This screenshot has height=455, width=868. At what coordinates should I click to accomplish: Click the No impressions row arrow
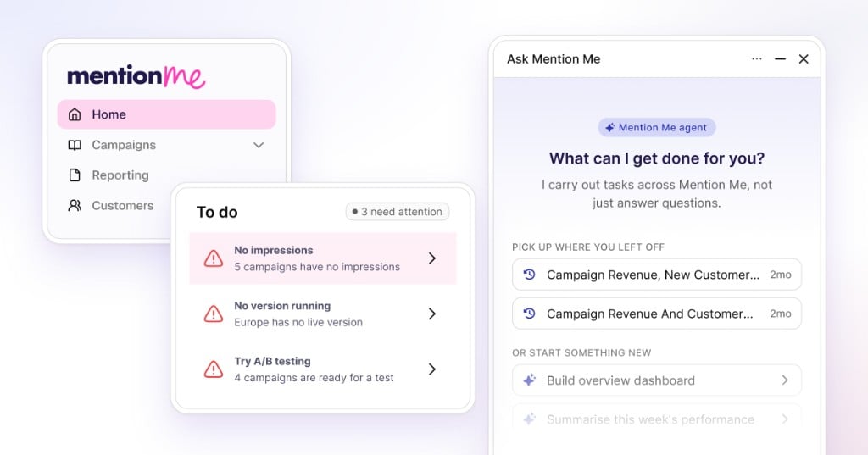coord(432,258)
